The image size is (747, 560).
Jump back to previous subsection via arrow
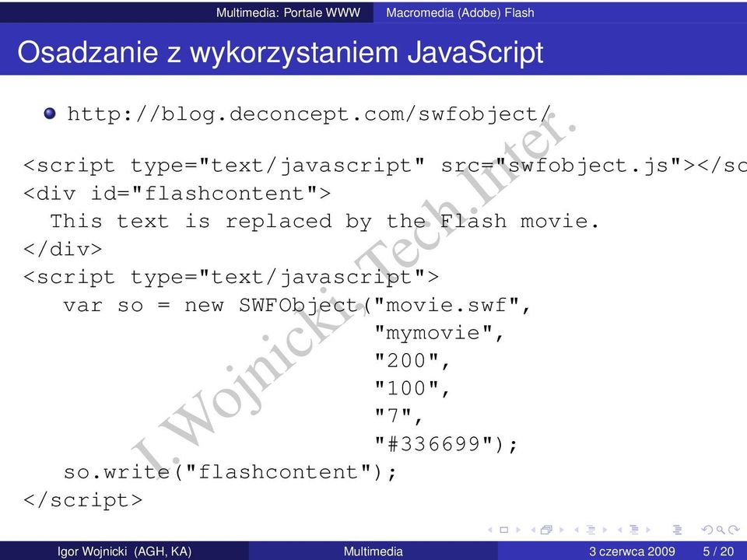577,530
